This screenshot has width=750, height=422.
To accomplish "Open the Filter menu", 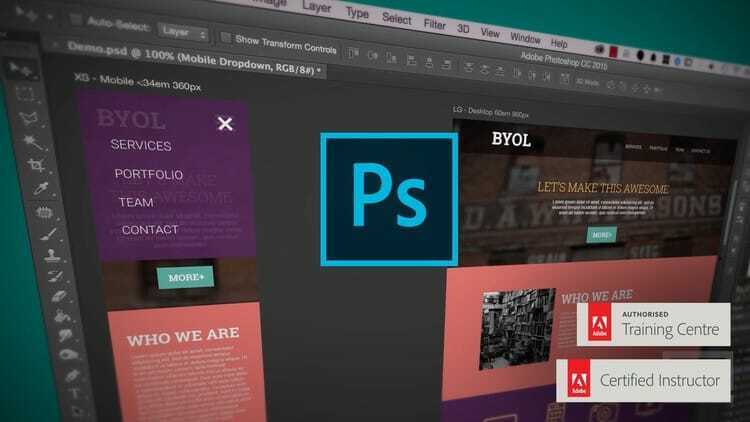I will [434, 24].
